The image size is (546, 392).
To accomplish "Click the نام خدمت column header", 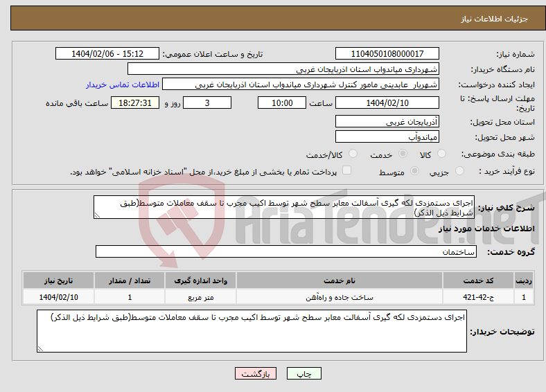I will tap(340, 280).
